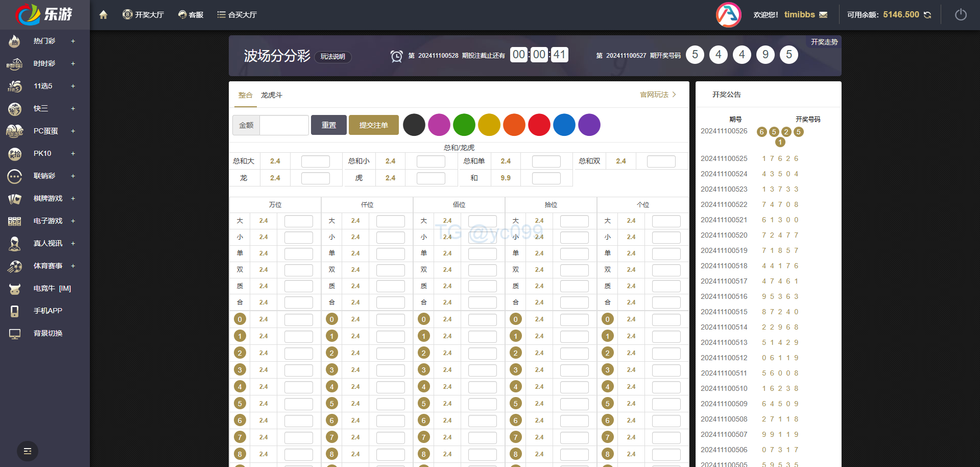Screen dimensions: 980x467
Task: Pick the purple chip color circle
Action: point(589,125)
